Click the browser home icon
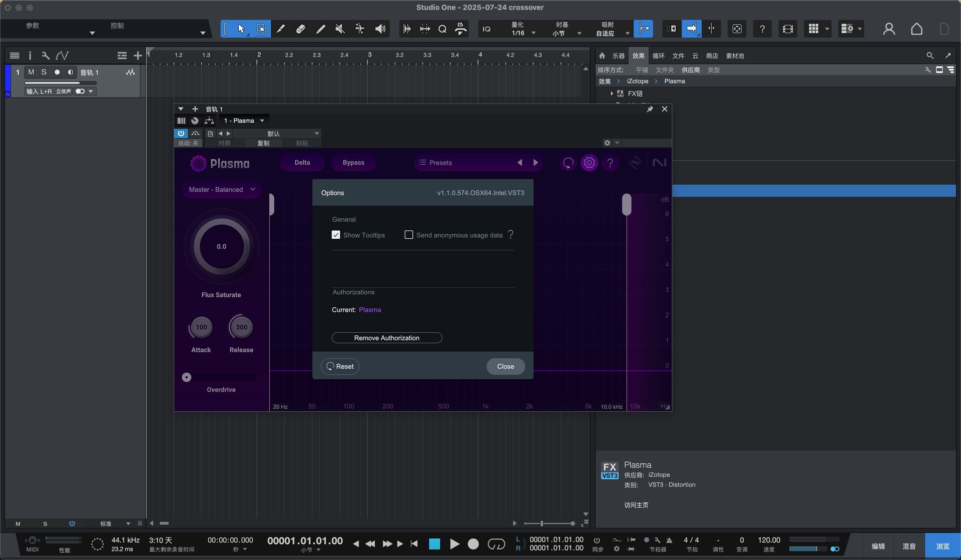Screen dimensions: 961x560 point(602,56)
